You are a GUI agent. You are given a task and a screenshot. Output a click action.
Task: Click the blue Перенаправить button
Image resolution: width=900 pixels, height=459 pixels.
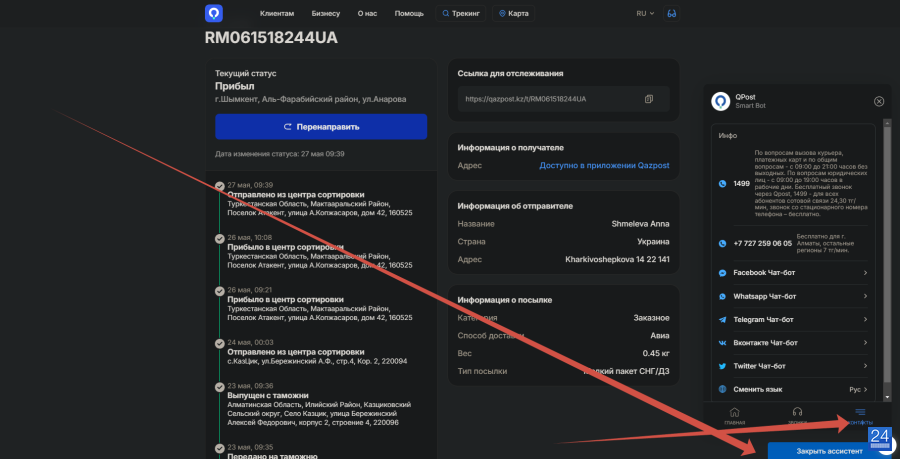(x=321, y=127)
